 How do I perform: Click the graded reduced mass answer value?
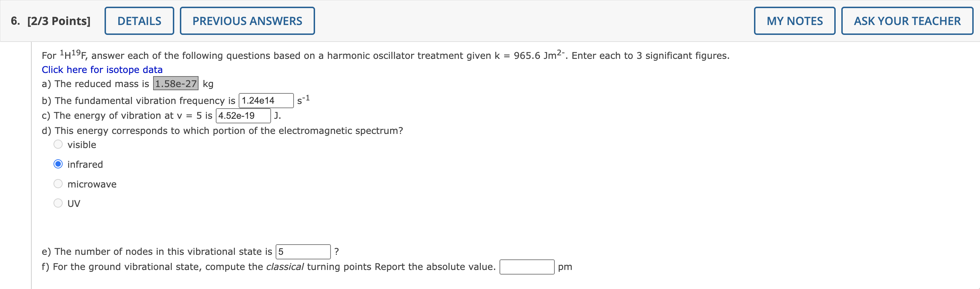click(x=175, y=84)
